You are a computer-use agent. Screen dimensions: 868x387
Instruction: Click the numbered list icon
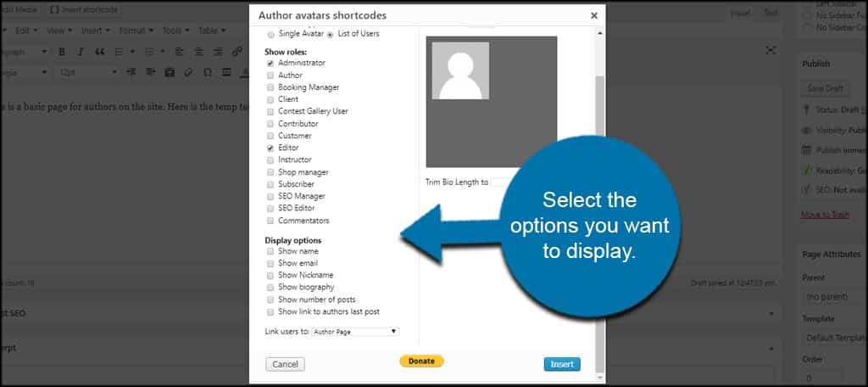[149, 52]
